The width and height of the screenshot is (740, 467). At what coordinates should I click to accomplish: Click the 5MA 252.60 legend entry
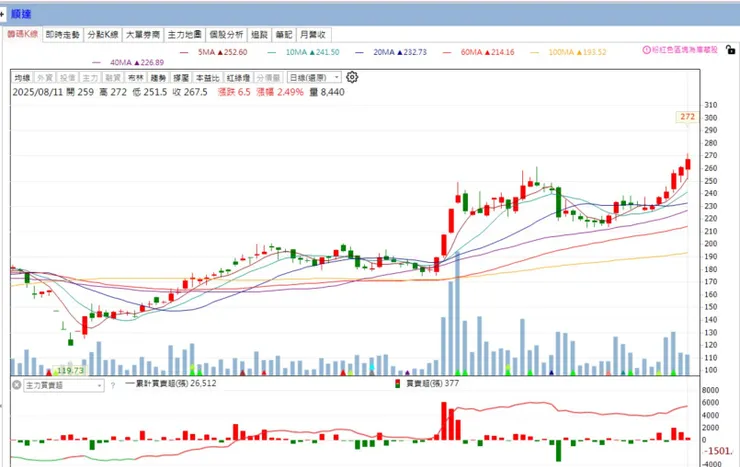214,52
